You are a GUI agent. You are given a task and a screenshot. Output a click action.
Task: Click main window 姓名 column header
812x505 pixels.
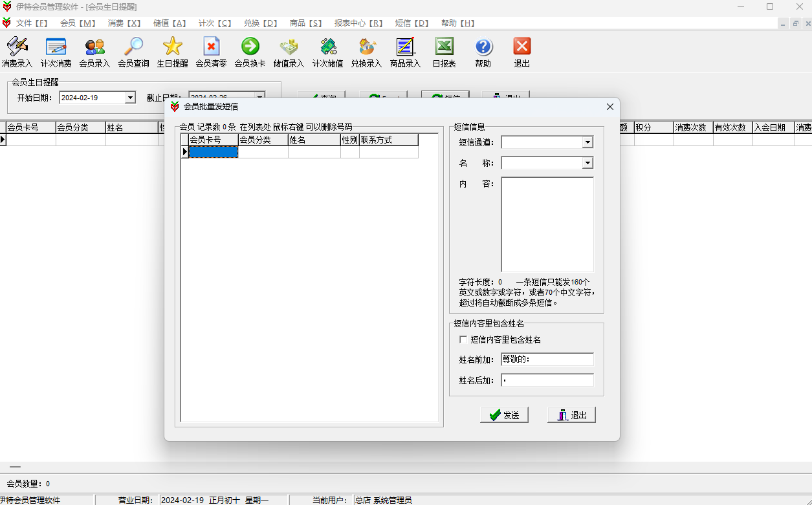pyautogui.click(x=132, y=127)
